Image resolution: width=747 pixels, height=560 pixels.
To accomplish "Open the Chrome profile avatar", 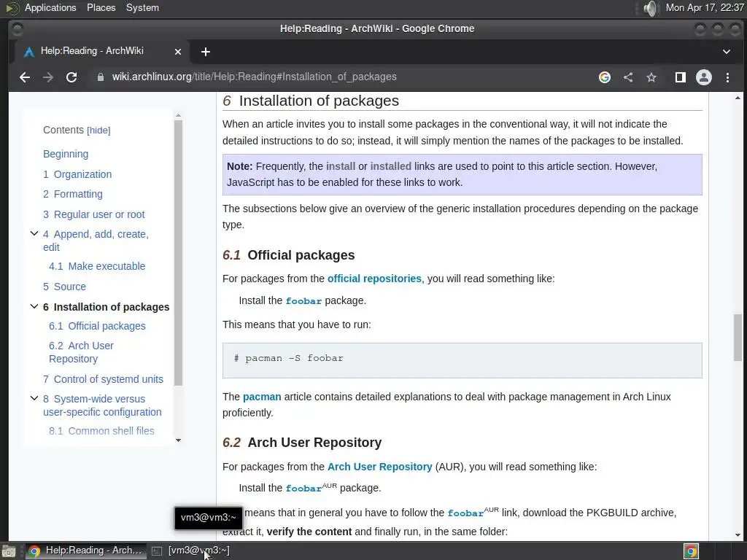I will 704,77.
